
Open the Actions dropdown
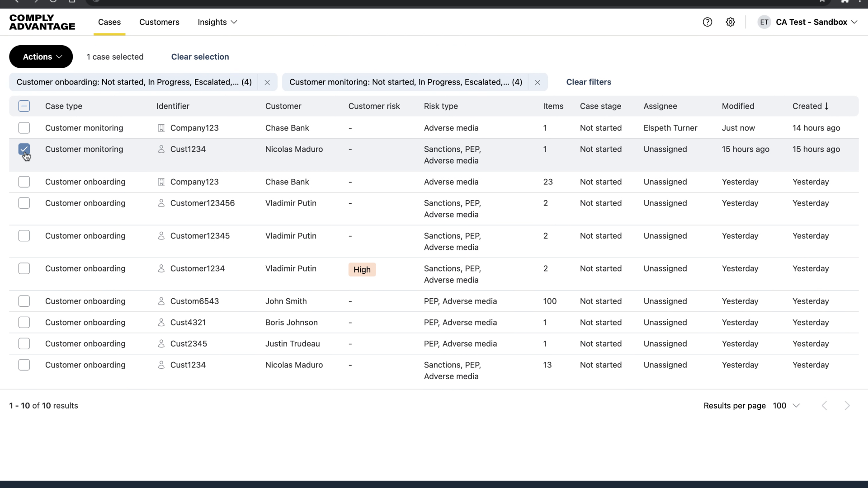pyautogui.click(x=41, y=56)
